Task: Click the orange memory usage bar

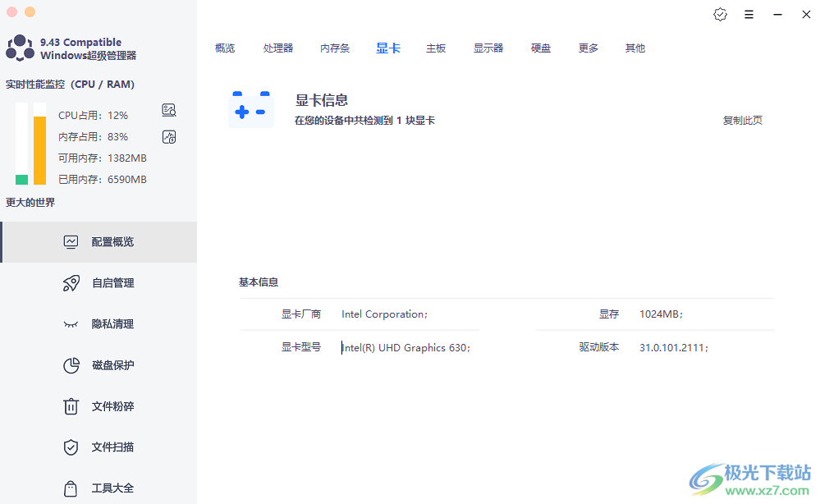Action: [39, 150]
